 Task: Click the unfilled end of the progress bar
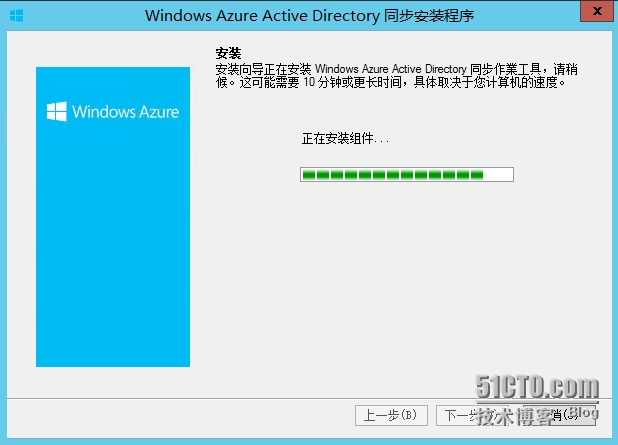[x=499, y=175]
